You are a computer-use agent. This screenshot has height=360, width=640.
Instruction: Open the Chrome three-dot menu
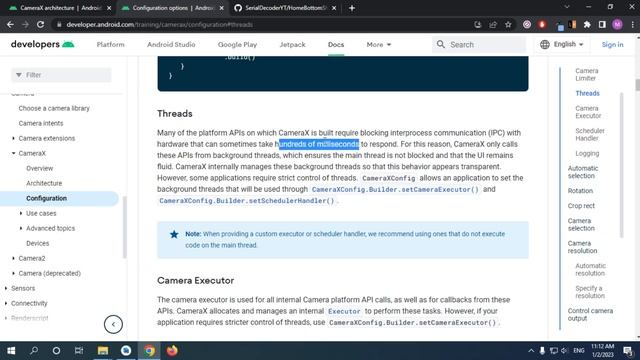coord(633,25)
